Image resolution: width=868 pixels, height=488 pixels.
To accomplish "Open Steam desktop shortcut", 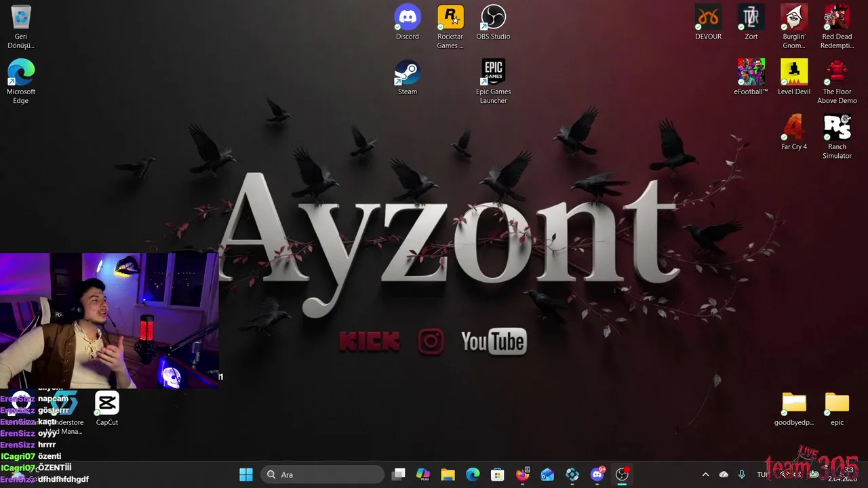I will (408, 77).
